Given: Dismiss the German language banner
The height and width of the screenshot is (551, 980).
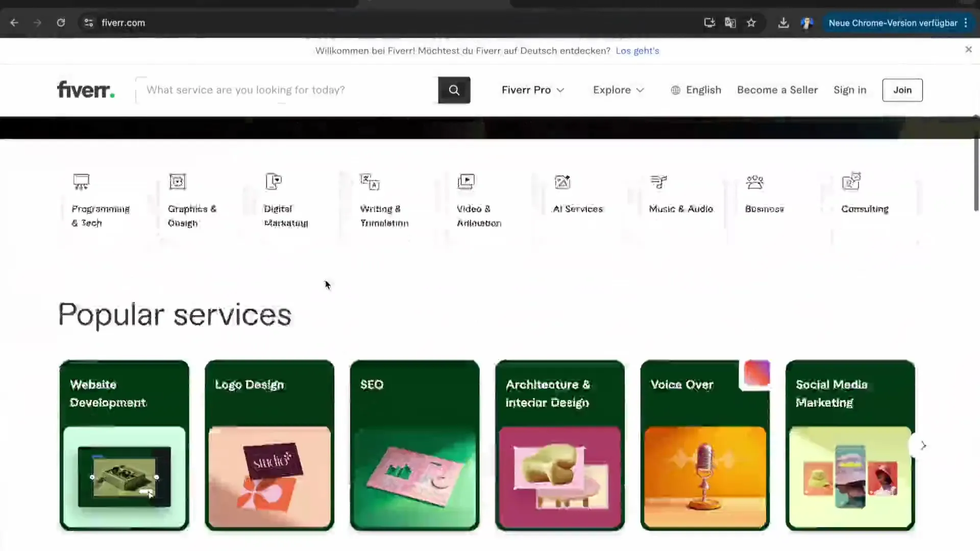Looking at the screenshot, I should pyautogui.click(x=968, y=49).
